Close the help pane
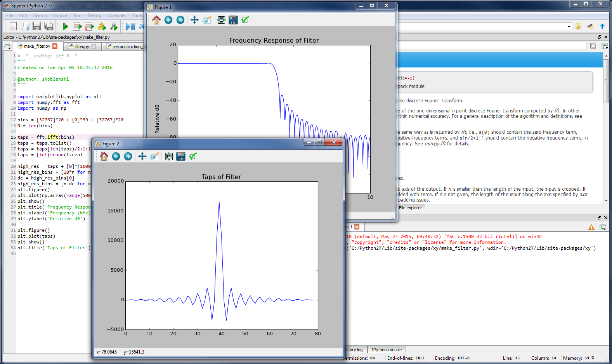The image size is (612, 364). click(x=606, y=37)
